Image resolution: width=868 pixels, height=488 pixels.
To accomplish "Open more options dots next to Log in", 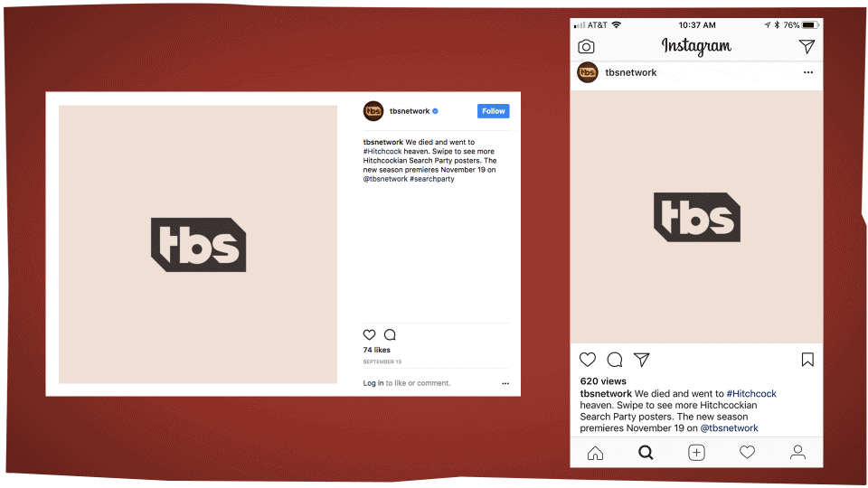I will 505,383.
